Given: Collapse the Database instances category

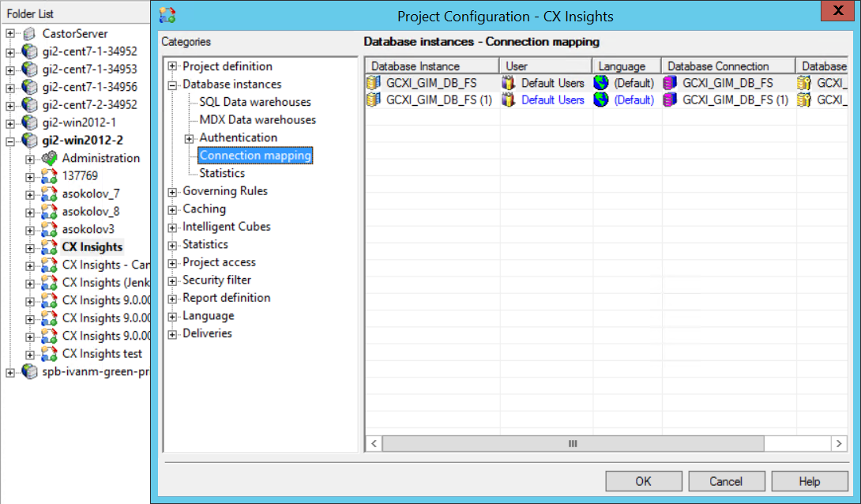Looking at the screenshot, I should [172, 85].
